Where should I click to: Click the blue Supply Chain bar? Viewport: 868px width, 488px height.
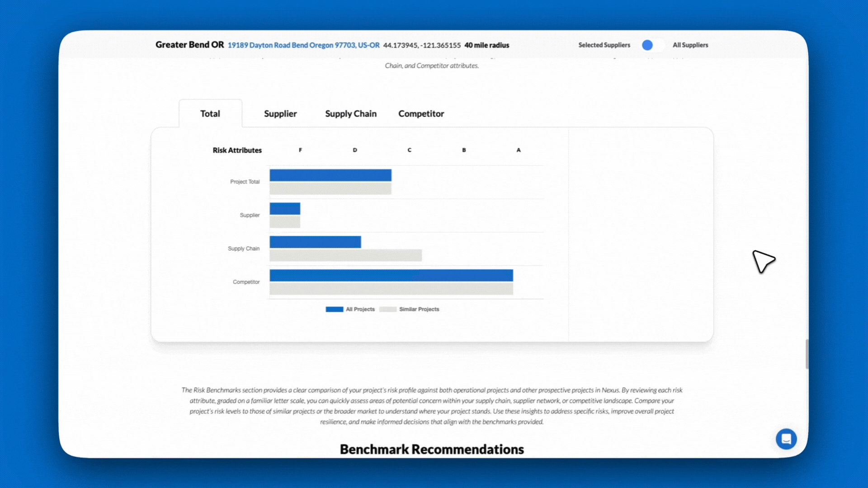click(315, 242)
